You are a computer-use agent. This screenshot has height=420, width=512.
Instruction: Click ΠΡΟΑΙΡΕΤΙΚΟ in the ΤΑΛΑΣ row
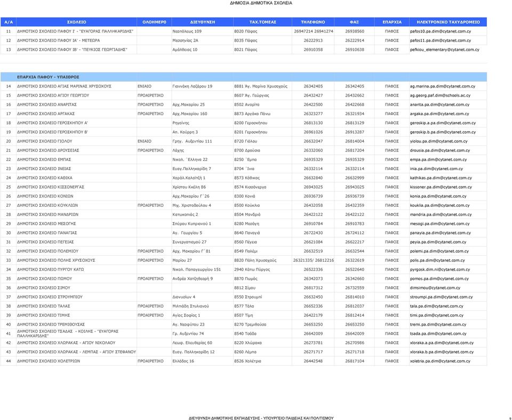click(x=150, y=306)
